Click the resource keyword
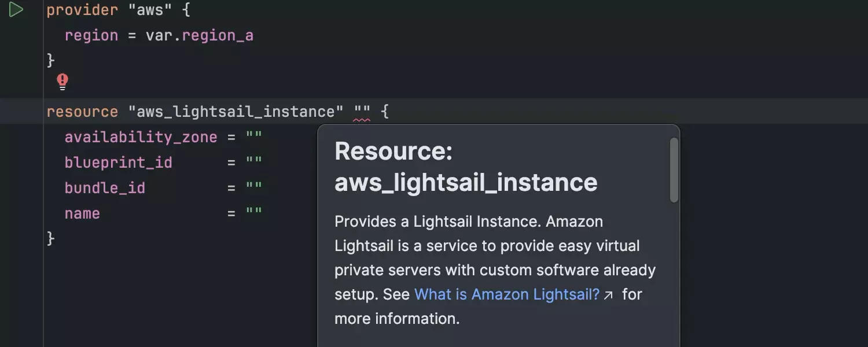Image resolution: width=868 pixels, height=347 pixels. [82, 112]
